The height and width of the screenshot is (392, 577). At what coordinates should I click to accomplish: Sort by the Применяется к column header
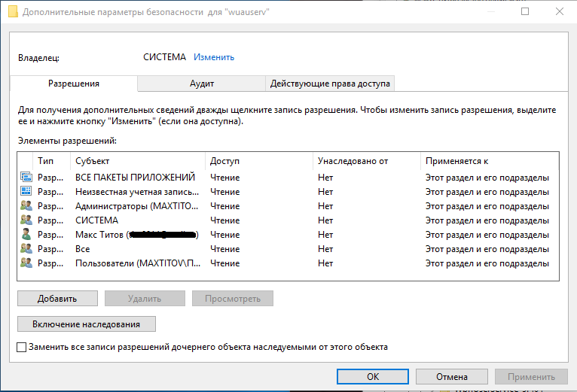click(490, 161)
